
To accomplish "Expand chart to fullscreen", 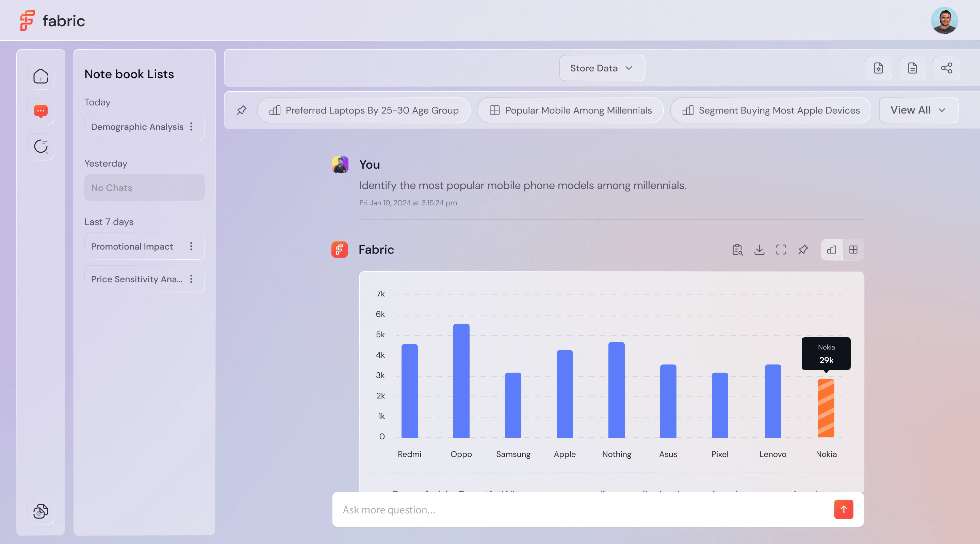I will (x=781, y=250).
